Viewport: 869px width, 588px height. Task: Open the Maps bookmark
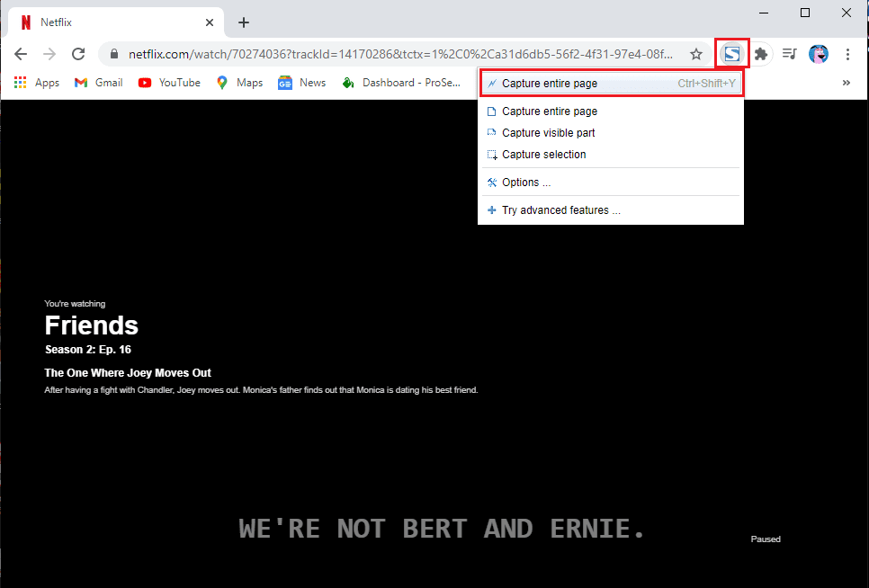pos(239,83)
